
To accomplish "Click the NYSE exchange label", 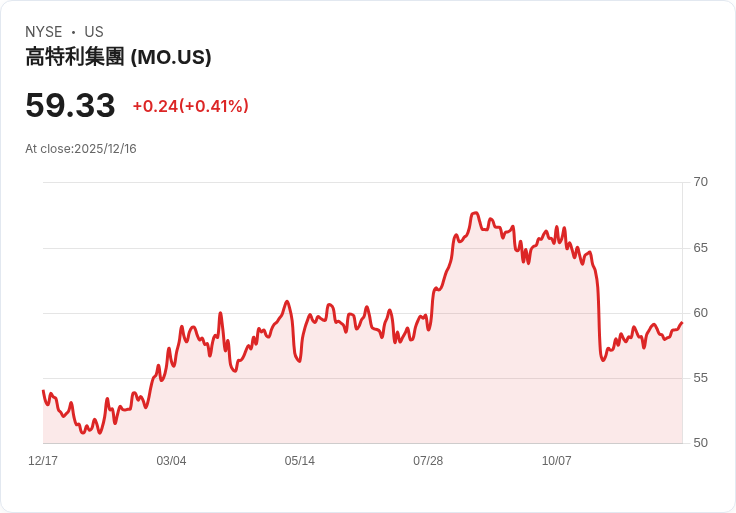I will tap(44, 32).
